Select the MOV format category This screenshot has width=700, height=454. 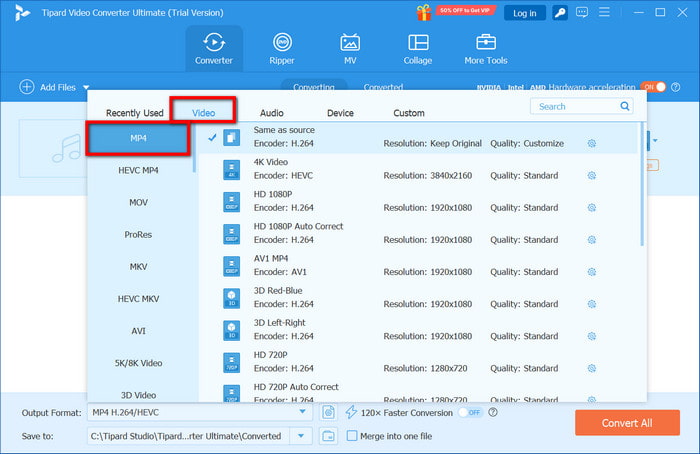pos(138,202)
